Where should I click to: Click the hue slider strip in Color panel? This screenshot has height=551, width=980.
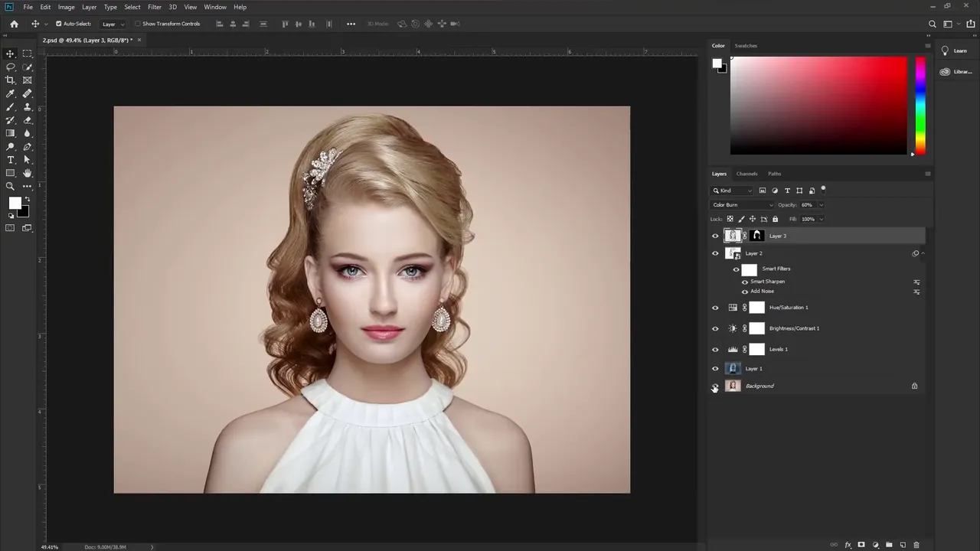920,106
